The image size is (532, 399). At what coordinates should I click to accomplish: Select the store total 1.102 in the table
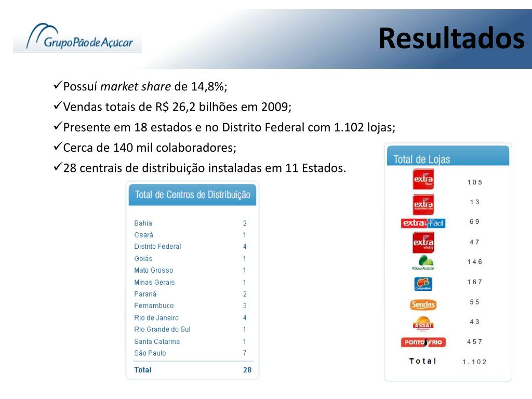474,362
